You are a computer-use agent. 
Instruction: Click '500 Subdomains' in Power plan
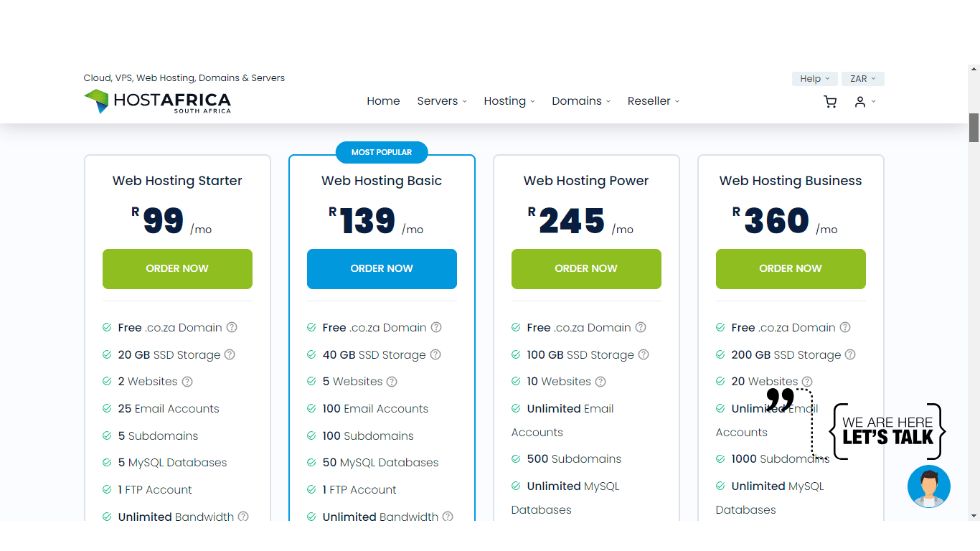[574, 458]
